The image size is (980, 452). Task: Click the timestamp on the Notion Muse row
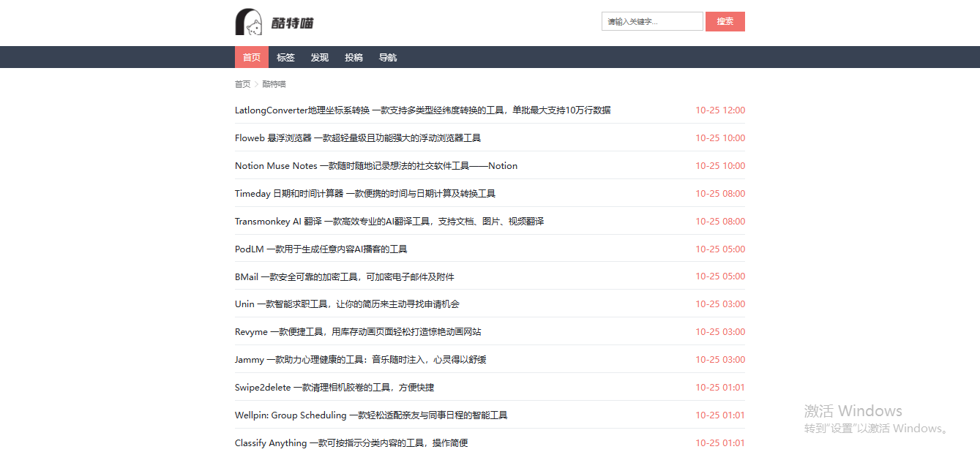click(720, 166)
